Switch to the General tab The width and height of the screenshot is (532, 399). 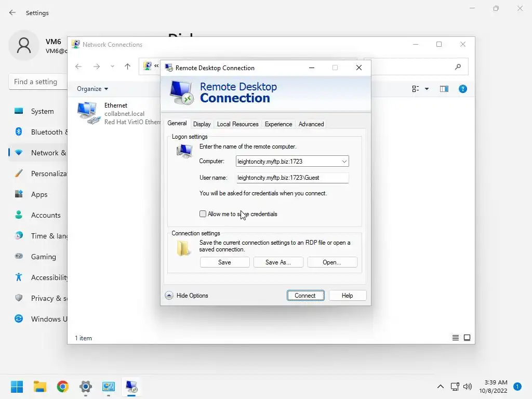click(x=177, y=123)
